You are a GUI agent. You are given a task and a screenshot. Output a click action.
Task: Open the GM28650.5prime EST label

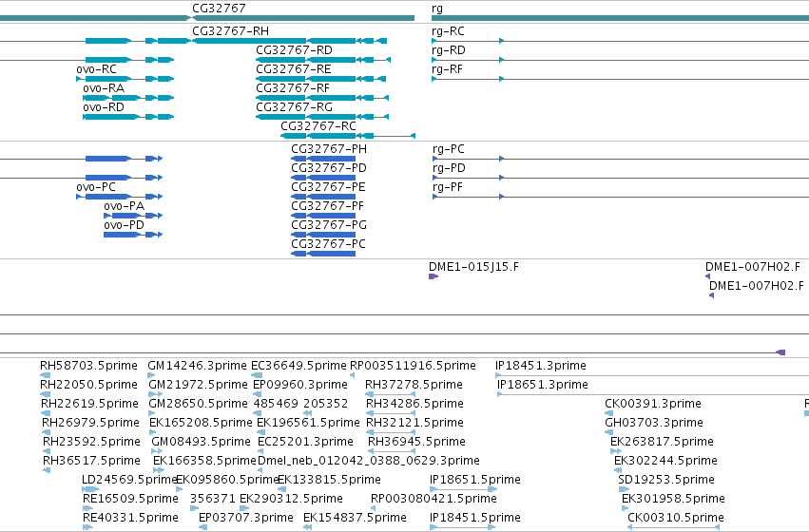tap(198, 404)
